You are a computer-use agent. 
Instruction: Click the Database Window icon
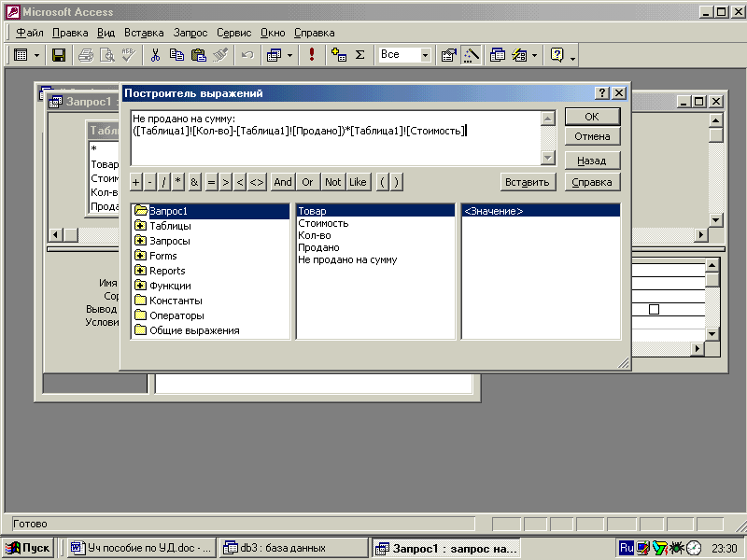[x=498, y=55]
